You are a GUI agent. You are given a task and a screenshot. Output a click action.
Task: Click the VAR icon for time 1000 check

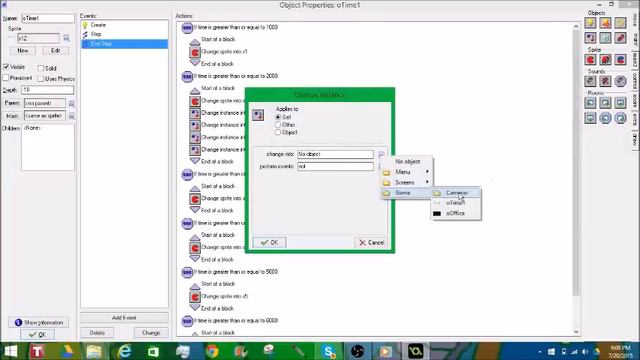coord(187,28)
